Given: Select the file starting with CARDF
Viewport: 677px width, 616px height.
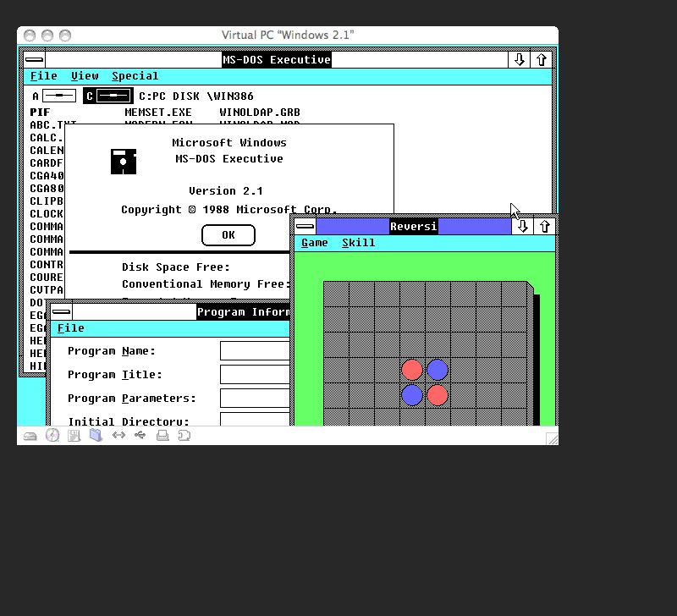Looking at the screenshot, I should [x=47, y=163].
